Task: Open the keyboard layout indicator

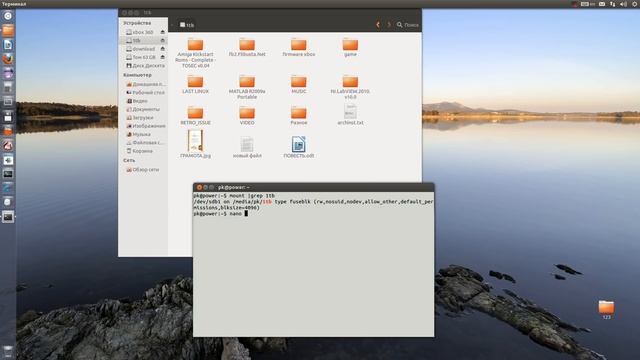Action: click(588, 4)
